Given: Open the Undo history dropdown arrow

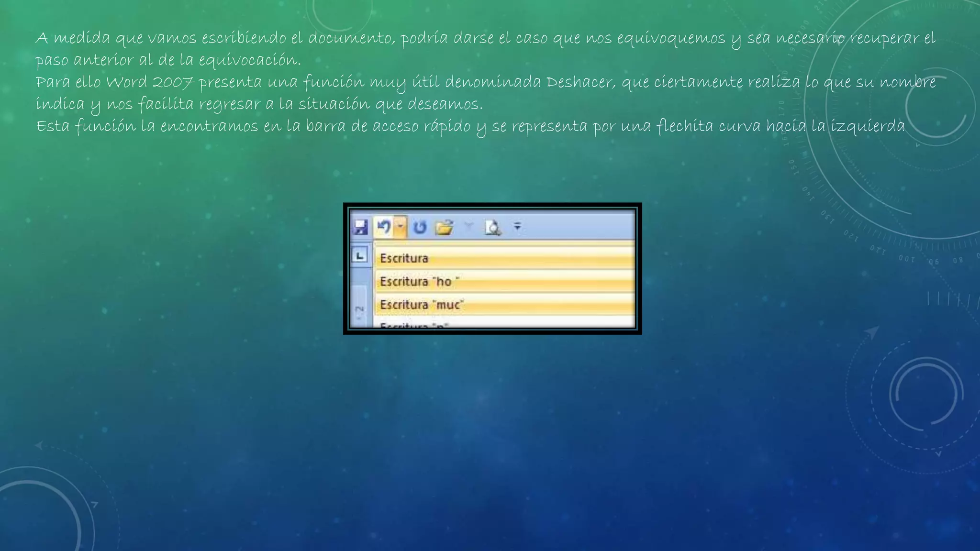Looking at the screenshot, I should pyautogui.click(x=401, y=227).
